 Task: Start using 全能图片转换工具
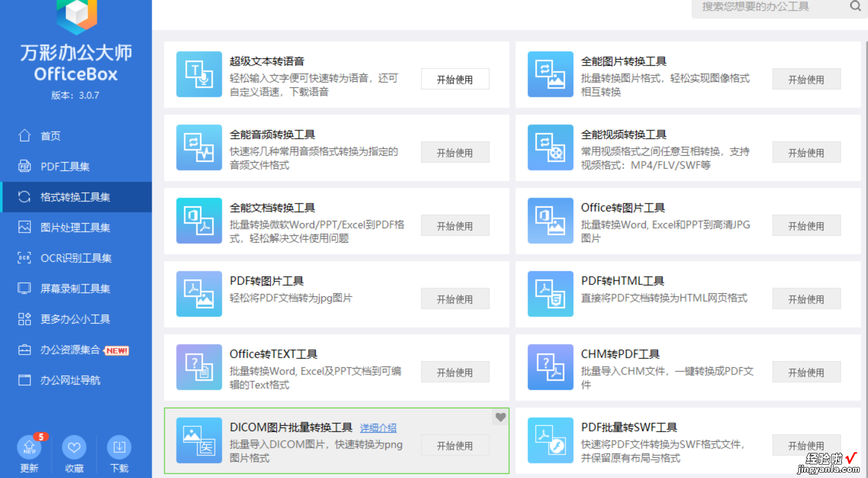point(807,79)
